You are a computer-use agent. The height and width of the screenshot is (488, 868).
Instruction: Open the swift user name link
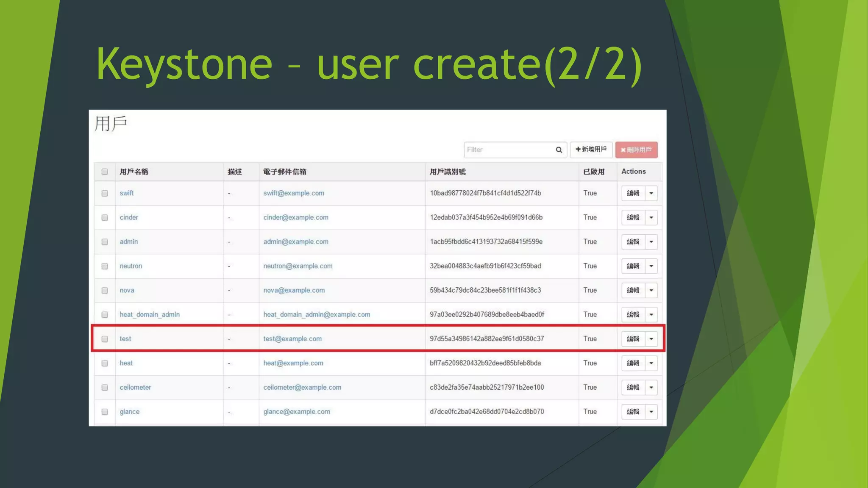pyautogui.click(x=126, y=193)
